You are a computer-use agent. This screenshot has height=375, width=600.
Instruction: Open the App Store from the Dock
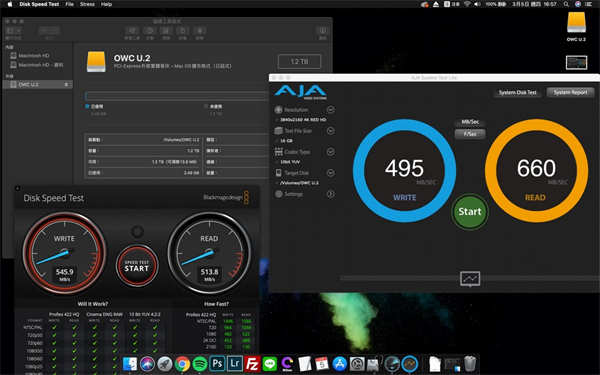tap(339, 364)
